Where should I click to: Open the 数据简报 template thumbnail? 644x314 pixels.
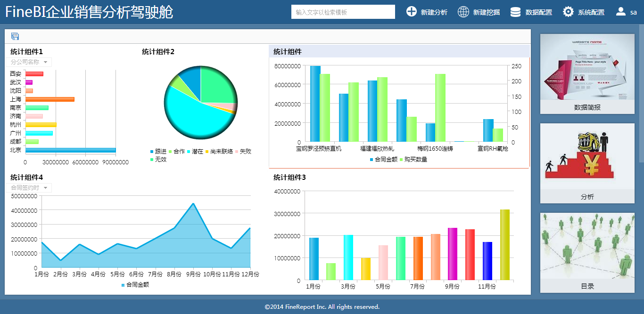[x=587, y=67]
